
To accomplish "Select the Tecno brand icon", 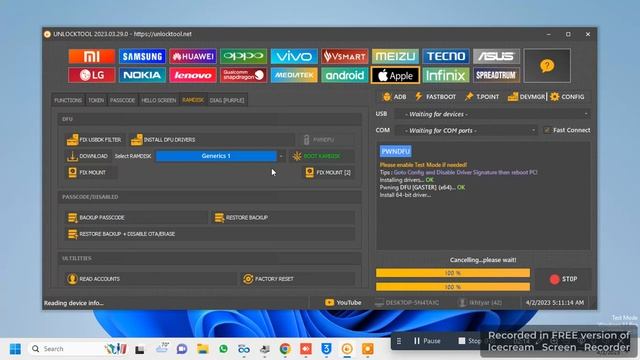I will 446,56.
